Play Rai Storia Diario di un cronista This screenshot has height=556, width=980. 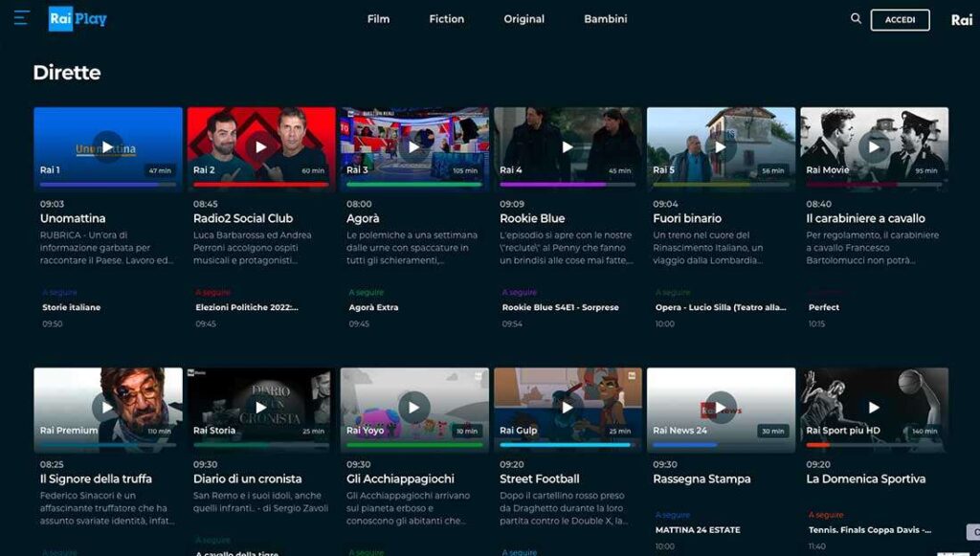(x=260, y=408)
